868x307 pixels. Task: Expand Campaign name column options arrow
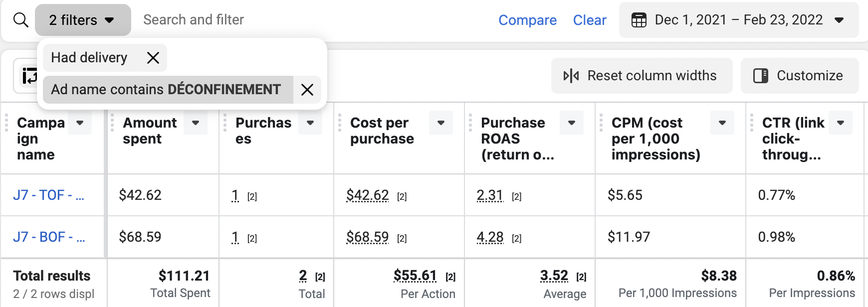tap(80, 123)
